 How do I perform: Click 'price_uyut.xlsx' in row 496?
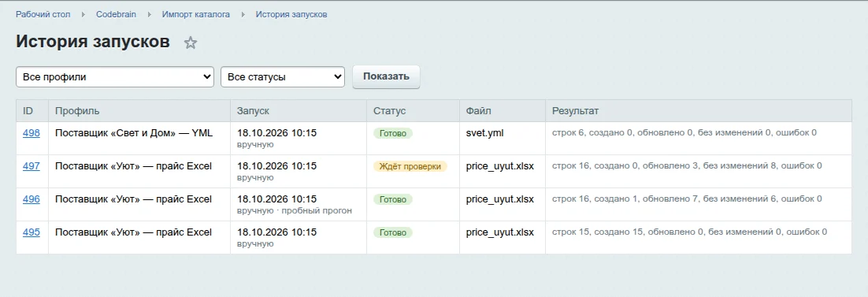pos(500,199)
